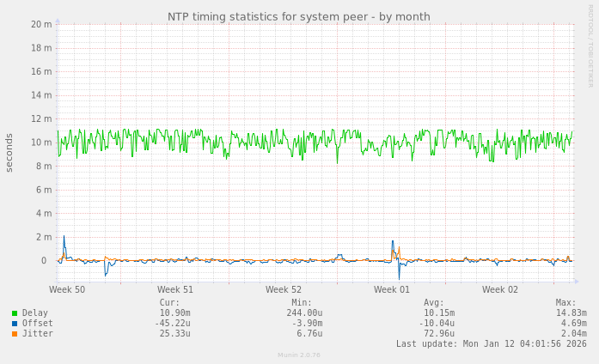The width and height of the screenshot is (599, 364).
Task: Click Delay minimum value '244.00u'
Action: point(304,313)
